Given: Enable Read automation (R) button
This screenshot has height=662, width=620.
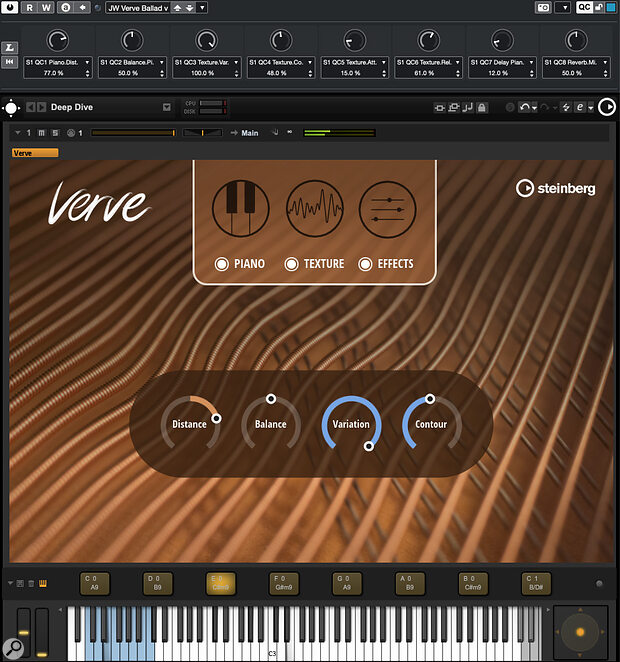Looking at the screenshot, I should pos(30,8).
